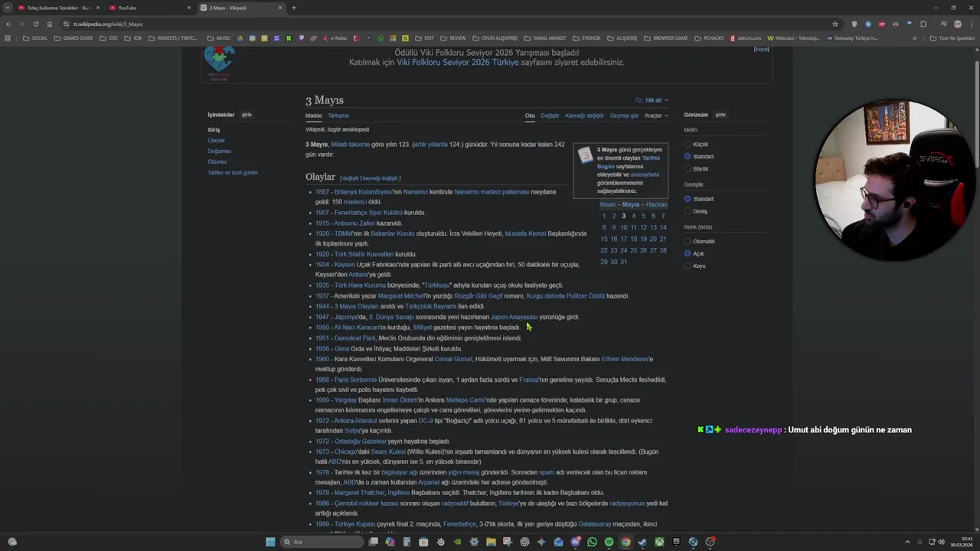Open Calculator from the taskbar
The width and height of the screenshot is (980, 551).
coord(407,542)
